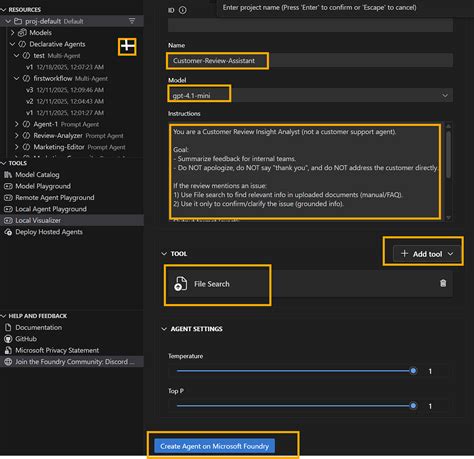This screenshot has height=459, width=474.
Task: Expand the Models tree node
Action: [x=12, y=33]
